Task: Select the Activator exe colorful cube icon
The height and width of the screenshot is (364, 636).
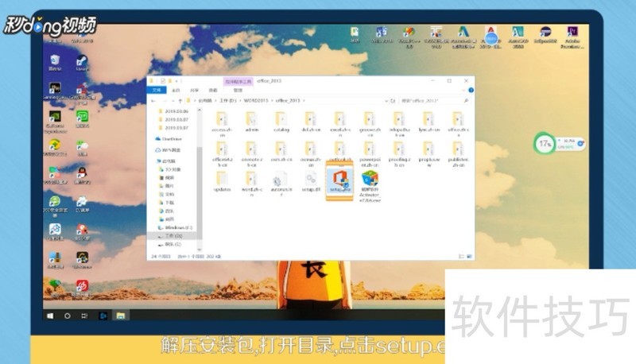Action: point(370,186)
